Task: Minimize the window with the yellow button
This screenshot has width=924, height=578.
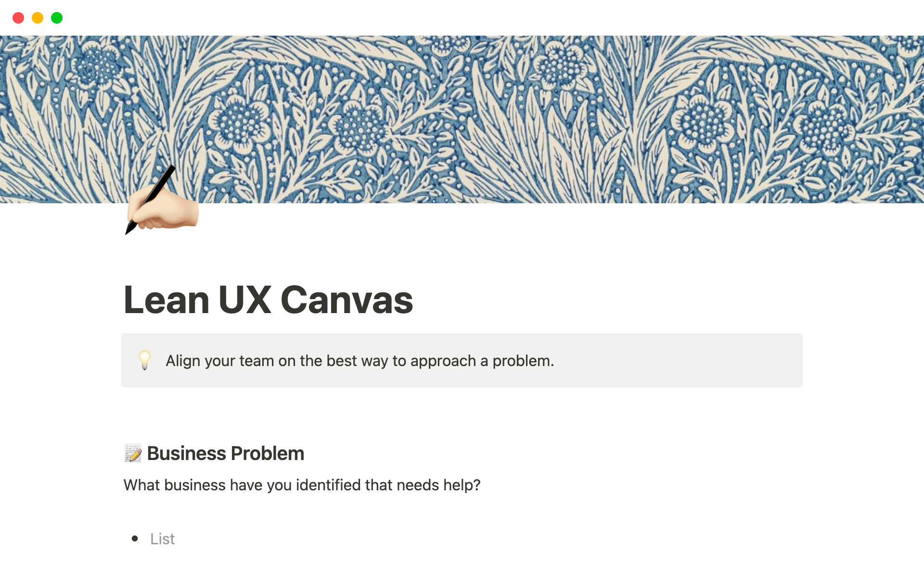Action: 38,18
